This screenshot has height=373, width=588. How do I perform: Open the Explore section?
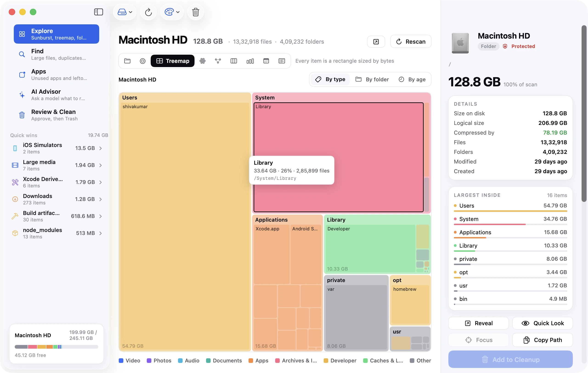(57, 34)
